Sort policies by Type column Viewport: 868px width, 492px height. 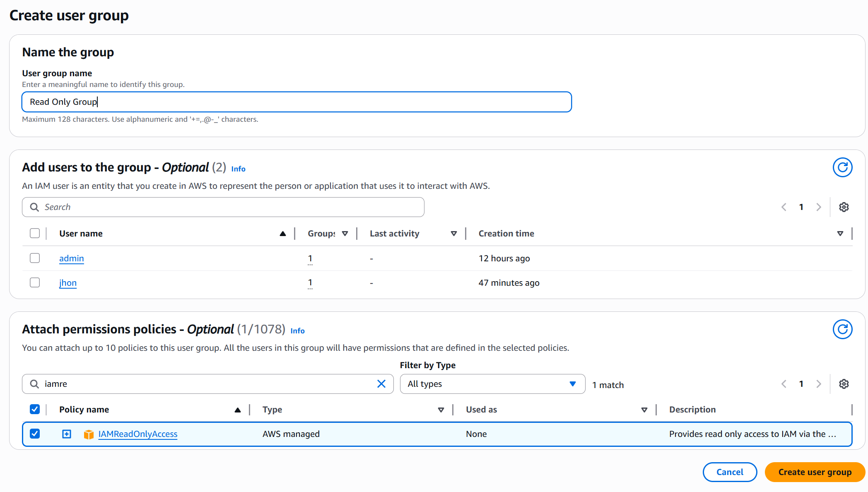441,410
